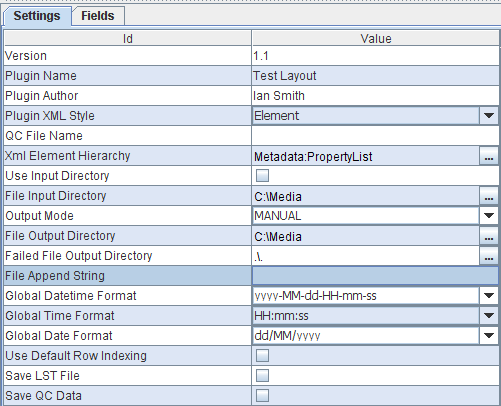Image resolution: width=501 pixels, height=406 pixels.
Task: Browse for File Input Directory
Action: click(x=489, y=196)
